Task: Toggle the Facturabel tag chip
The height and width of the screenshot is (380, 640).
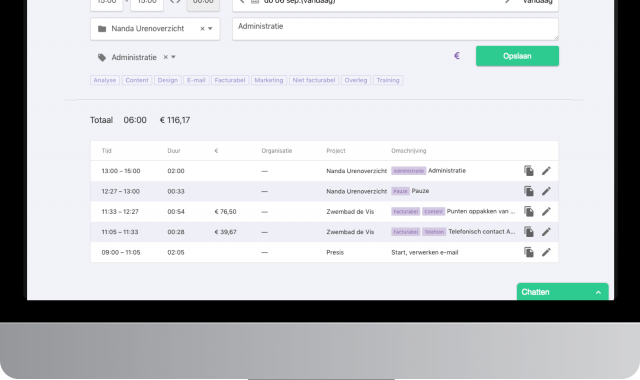Action: 230,80
